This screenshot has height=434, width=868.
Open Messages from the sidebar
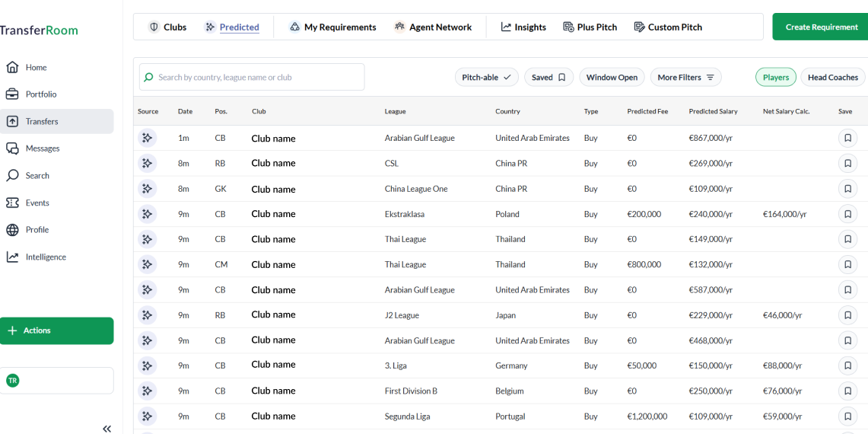click(x=42, y=148)
